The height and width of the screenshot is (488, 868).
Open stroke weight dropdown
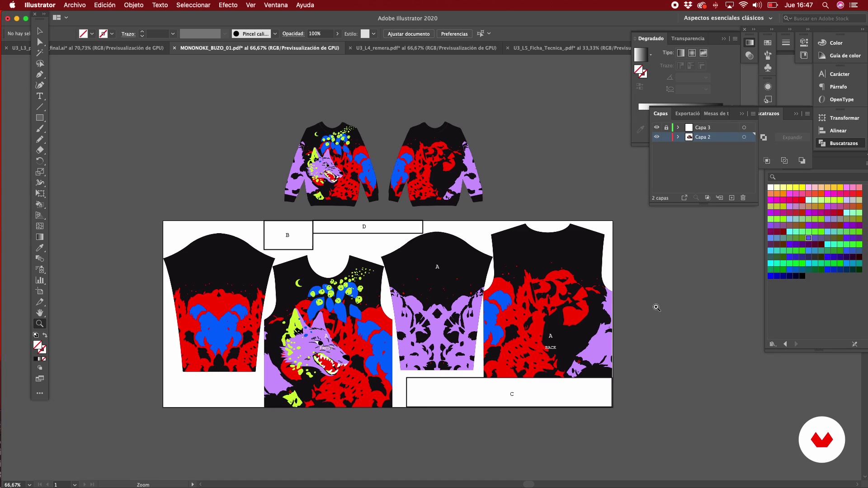tap(173, 34)
